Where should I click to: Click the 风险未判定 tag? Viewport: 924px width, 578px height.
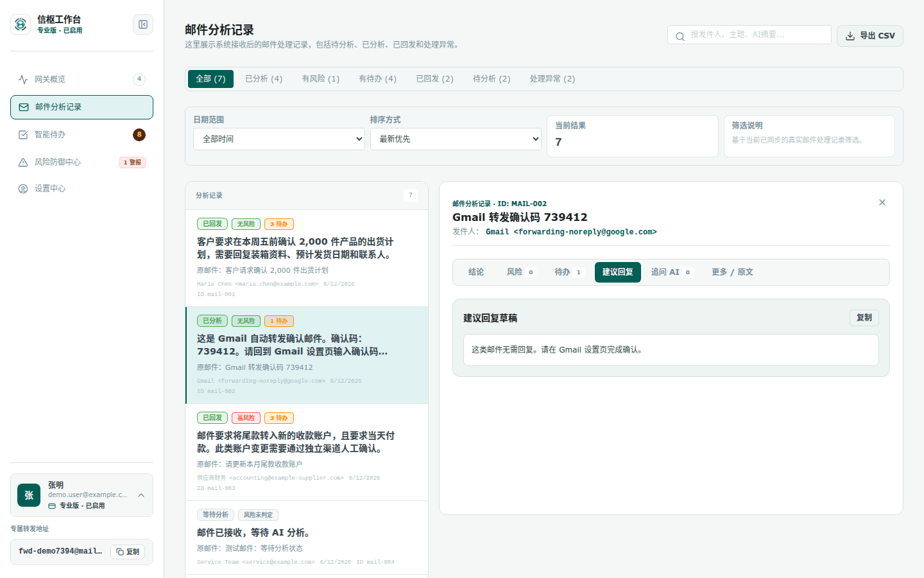258,515
